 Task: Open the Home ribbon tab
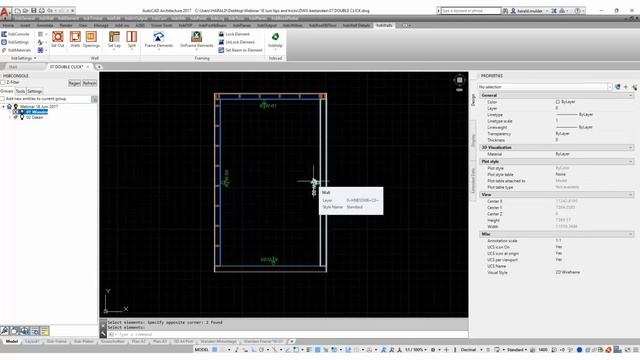point(8,25)
